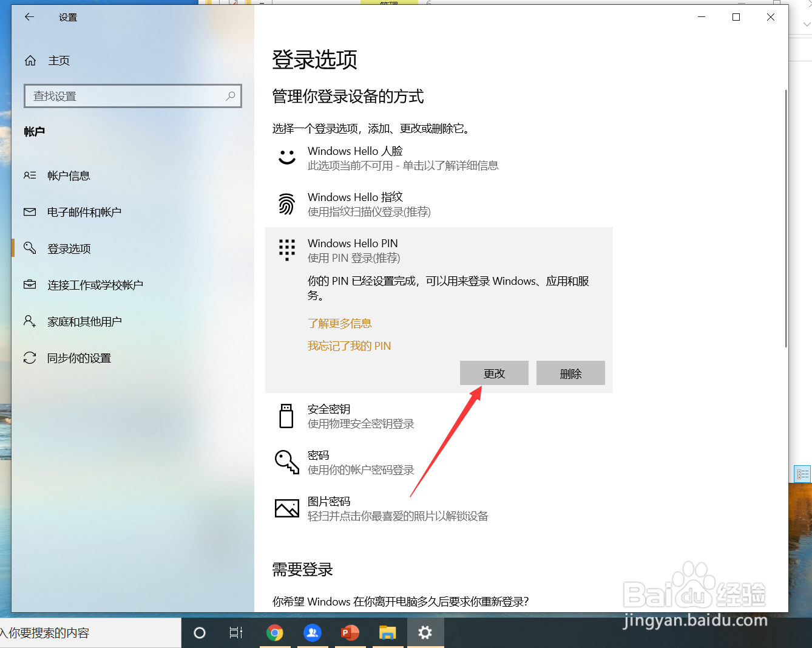Viewport: 812px width, 648px height.
Task: Click the 帐户信息 person-list icon
Action: click(30, 176)
